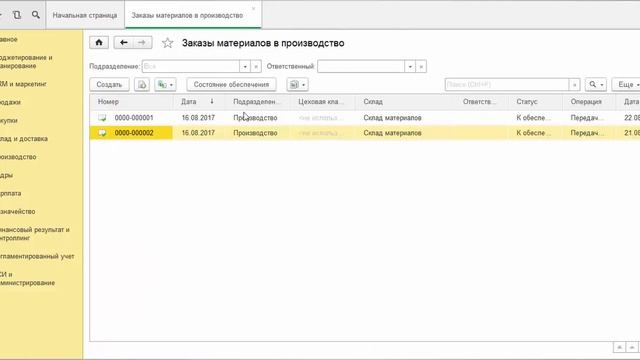Clear the search field with x button
The height and width of the screenshot is (360, 640).
[574, 84]
